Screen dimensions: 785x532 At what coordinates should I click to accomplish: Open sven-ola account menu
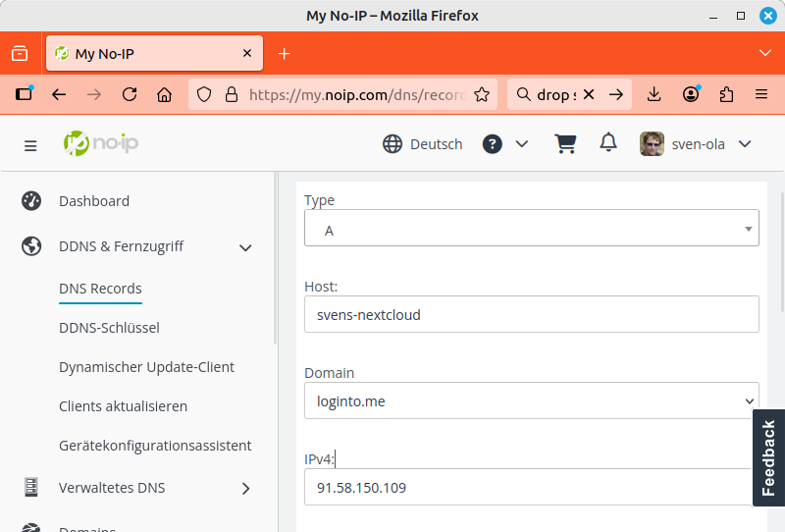coord(696,144)
